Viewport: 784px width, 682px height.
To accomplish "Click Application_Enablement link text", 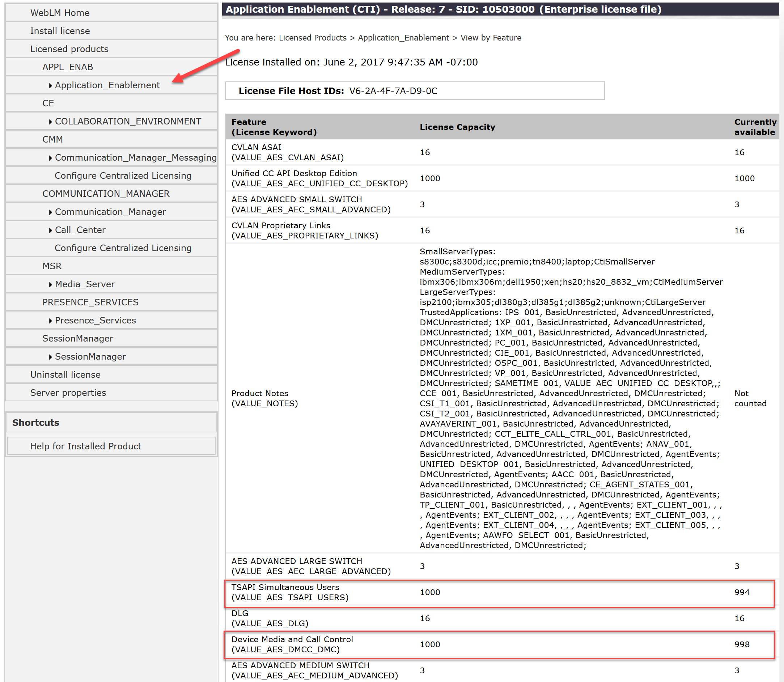I will 107,85.
